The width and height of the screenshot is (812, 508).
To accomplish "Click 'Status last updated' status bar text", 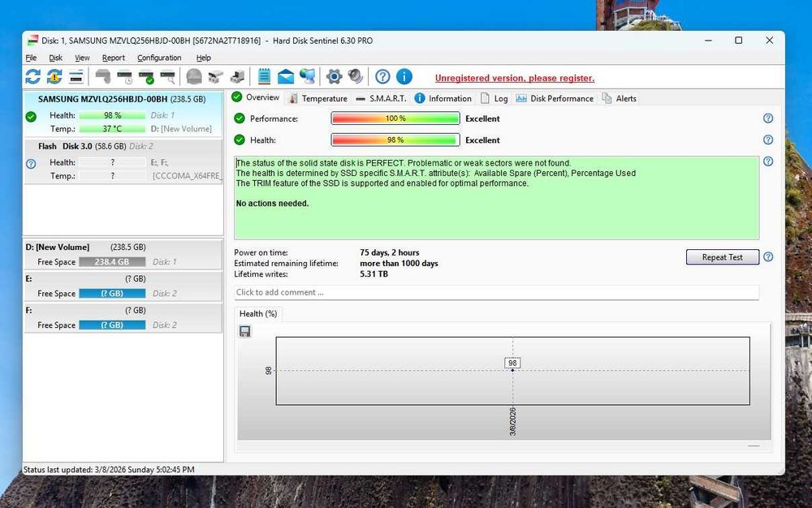I will coord(109,470).
